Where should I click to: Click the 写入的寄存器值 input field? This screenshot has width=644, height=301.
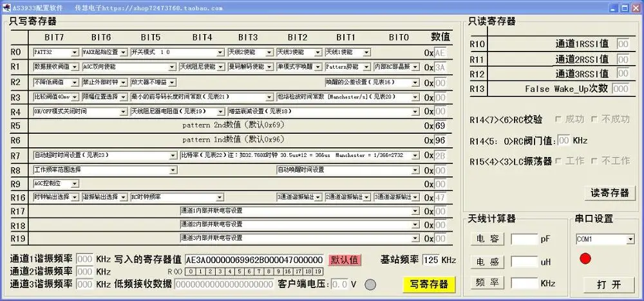tap(254, 260)
